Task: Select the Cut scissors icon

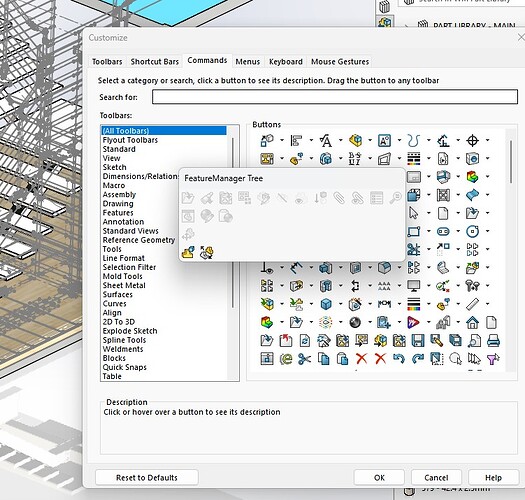Action: click(304, 359)
